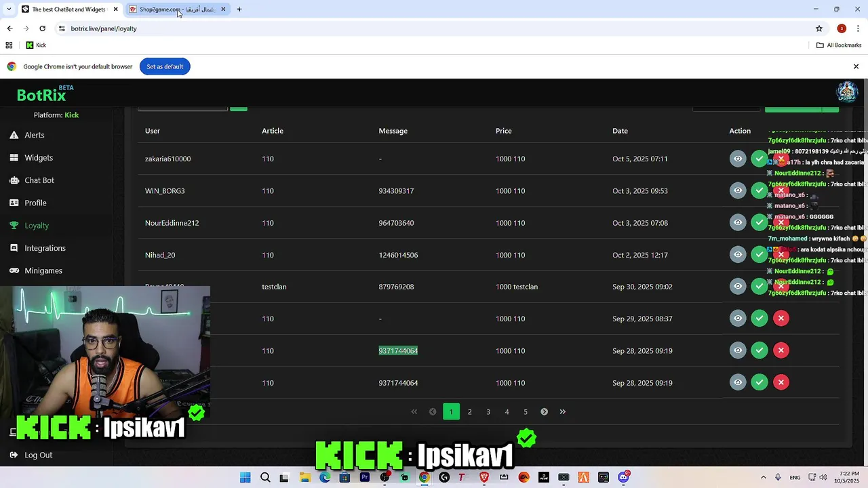This screenshot has height=488, width=868.
Task: Jump to last page of results
Action: click(x=562, y=411)
